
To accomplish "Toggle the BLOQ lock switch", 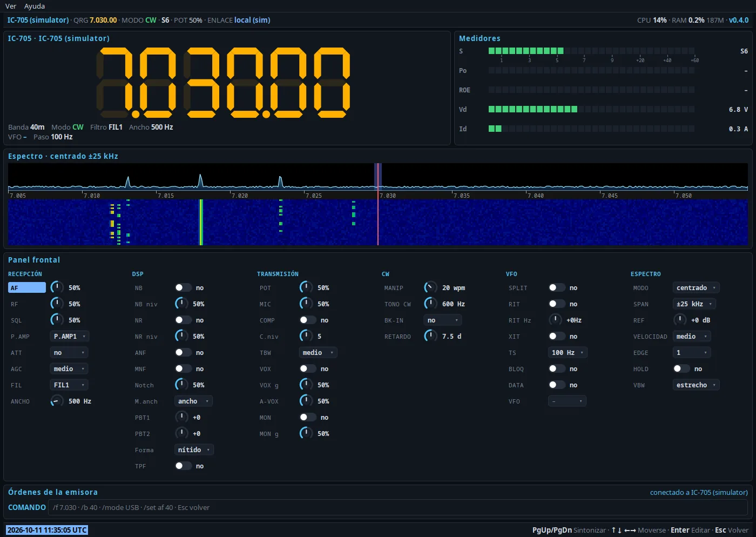I will [x=557, y=369].
